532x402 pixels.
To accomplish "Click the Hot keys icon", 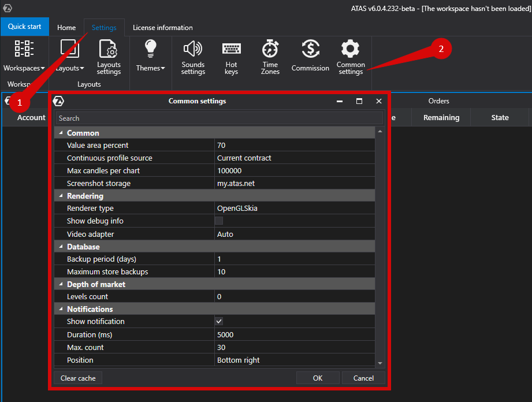I will pos(231,55).
